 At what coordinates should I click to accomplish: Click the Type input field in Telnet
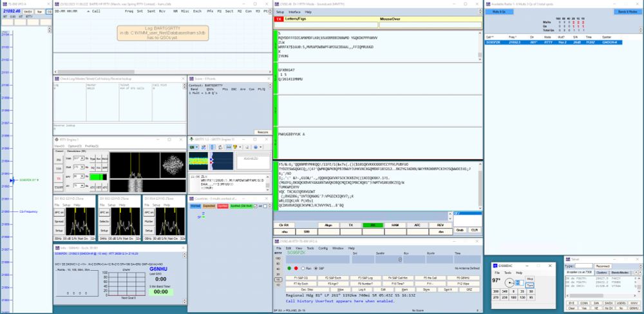pos(583,266)
